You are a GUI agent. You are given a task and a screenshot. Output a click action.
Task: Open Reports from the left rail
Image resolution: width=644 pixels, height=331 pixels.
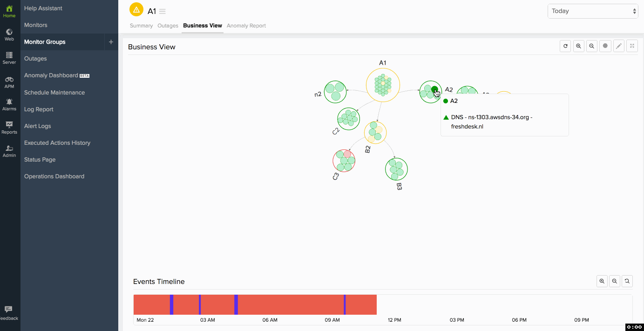(9, 128)
